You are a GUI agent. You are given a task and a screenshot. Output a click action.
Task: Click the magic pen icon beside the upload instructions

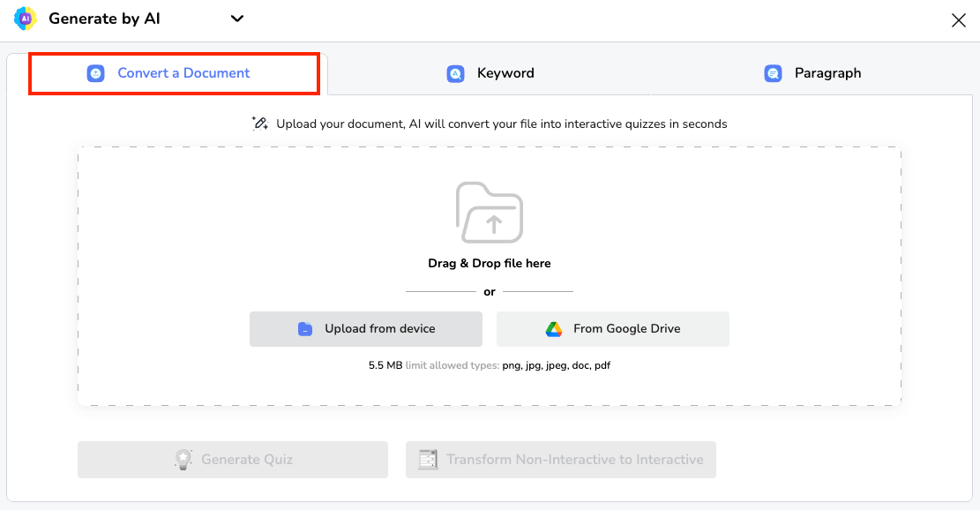(259, 123)
